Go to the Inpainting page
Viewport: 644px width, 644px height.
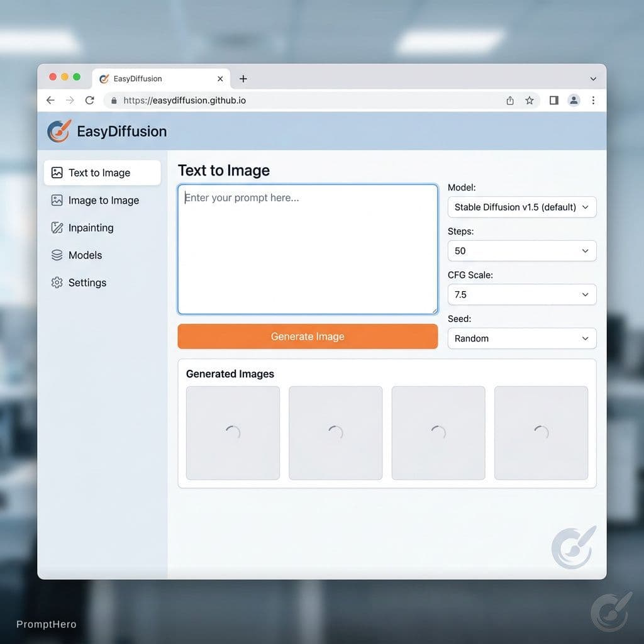coord(103,228)
